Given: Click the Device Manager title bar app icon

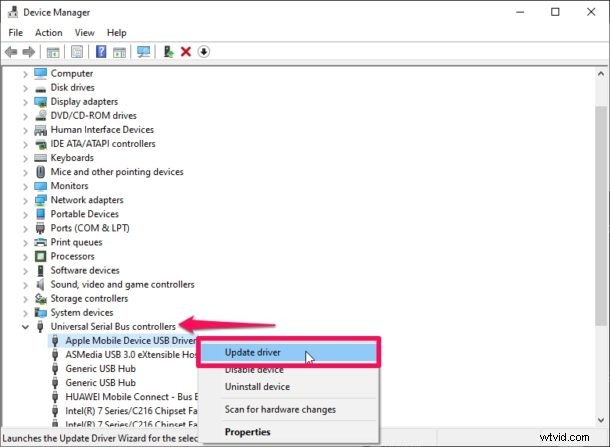Looking at the screenshot, I should pyautogui.click(x=12, y=12).
